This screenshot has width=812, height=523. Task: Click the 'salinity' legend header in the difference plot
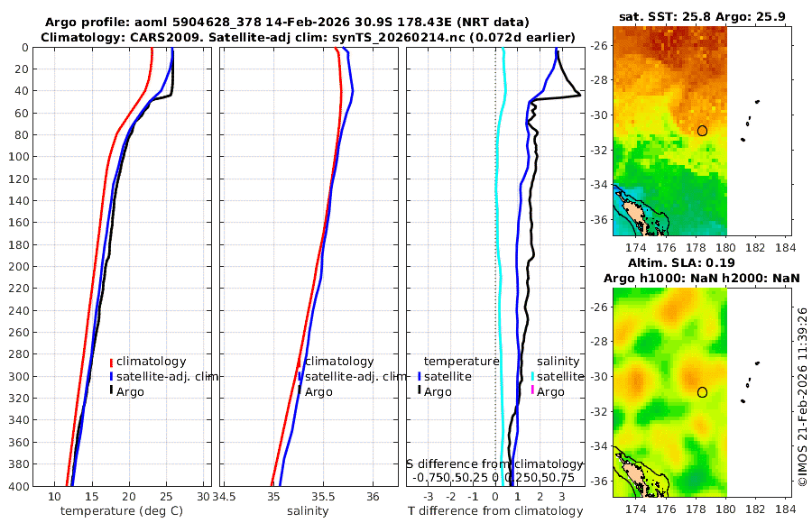[x=558, y=362]
